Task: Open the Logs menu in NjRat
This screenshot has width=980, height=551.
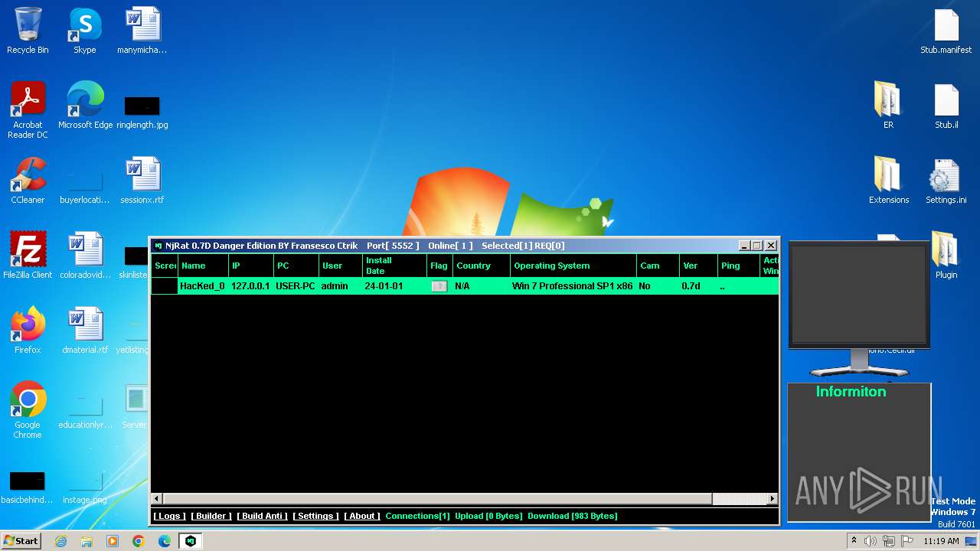Action: coord(169,516)
